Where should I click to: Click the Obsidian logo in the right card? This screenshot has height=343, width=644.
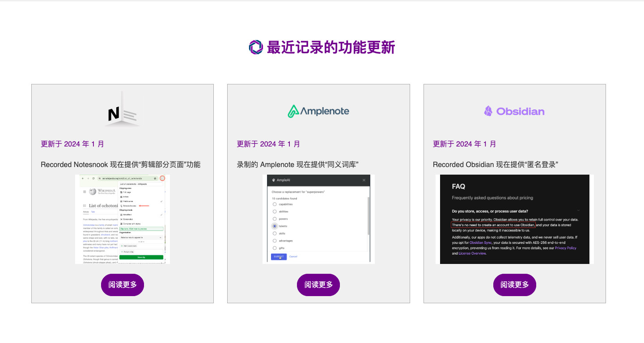514,111
